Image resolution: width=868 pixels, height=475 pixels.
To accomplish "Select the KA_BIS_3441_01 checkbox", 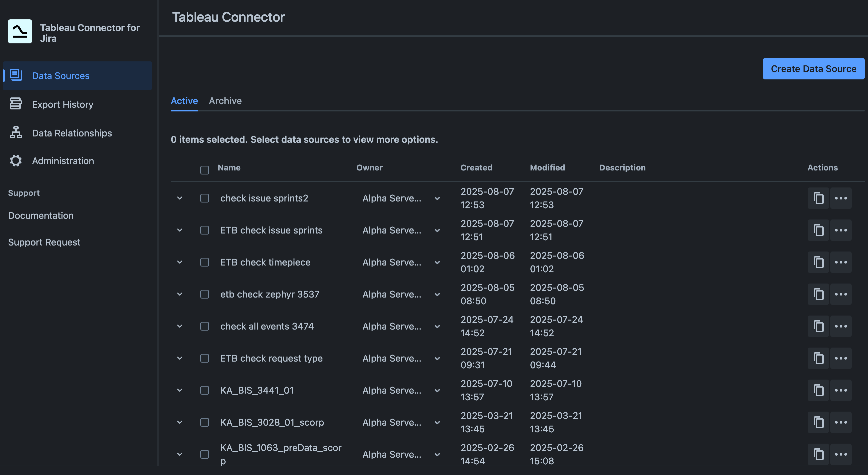I will pyautogui.click(x=205, y=390).
